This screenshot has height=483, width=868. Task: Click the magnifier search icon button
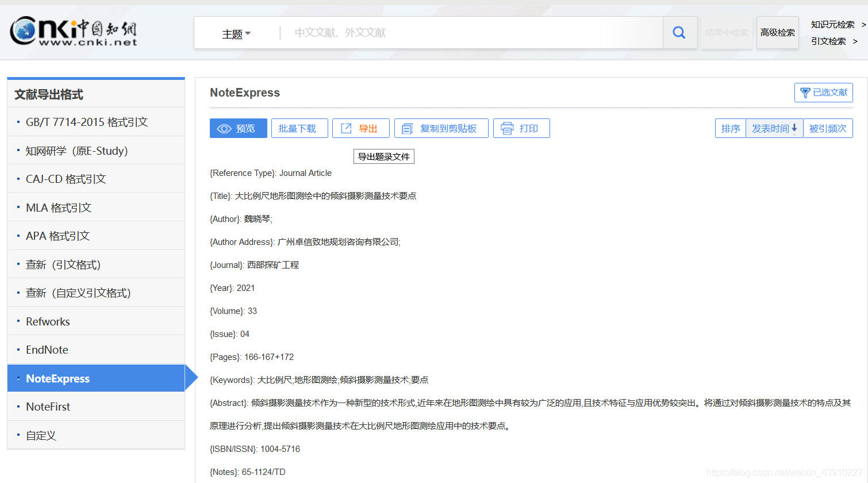(679, 33)
